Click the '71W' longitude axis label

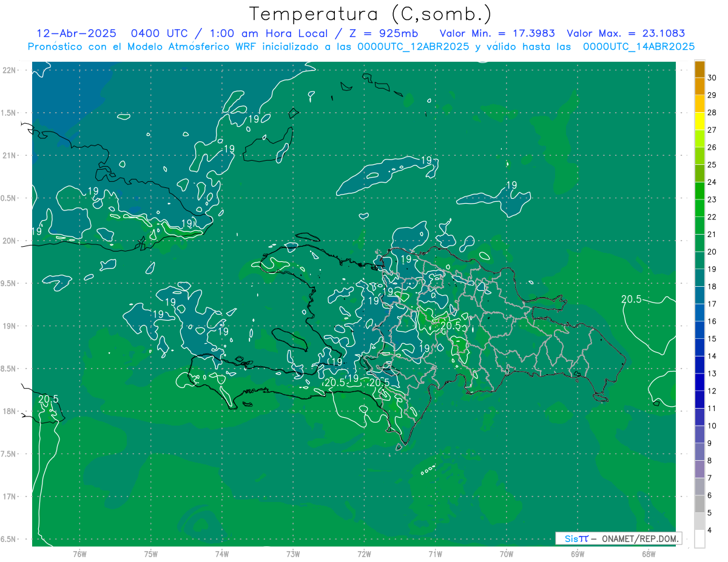(x=436, y=554)
